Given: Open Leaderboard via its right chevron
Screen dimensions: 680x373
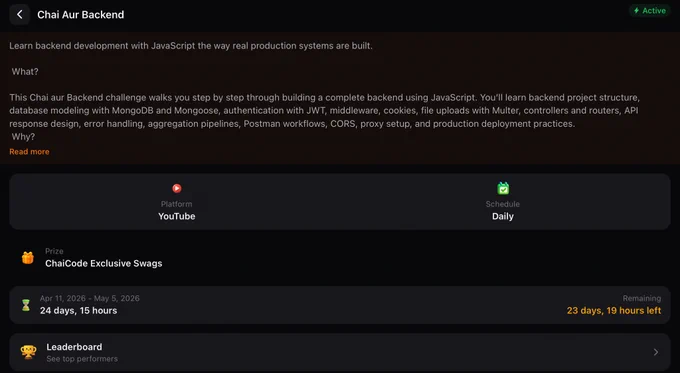Looking at the screenshot, I should point(656,352).
